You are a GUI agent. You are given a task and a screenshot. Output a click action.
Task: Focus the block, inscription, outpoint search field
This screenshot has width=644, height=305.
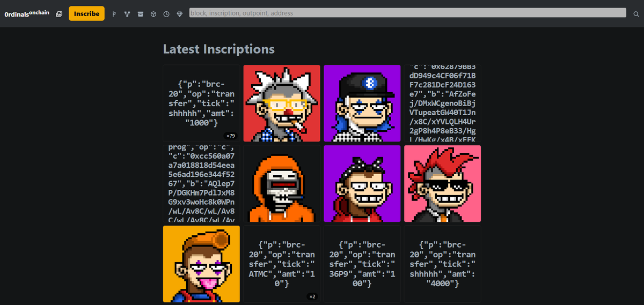click(x=408, y=12)
